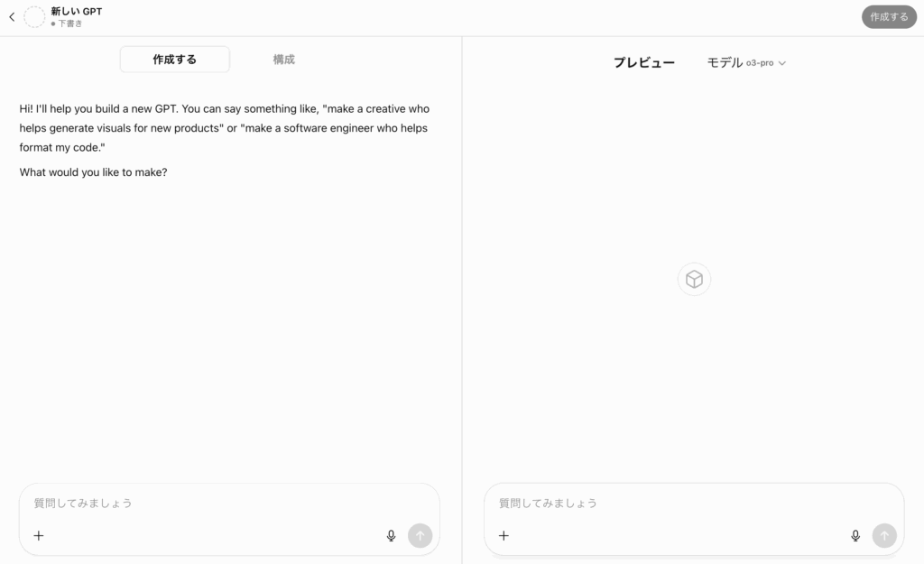This screenshot has width=924, height=564.
Task: Click the "Hi! I'll help you build a new GPT" message
Action: click(225, 128)
